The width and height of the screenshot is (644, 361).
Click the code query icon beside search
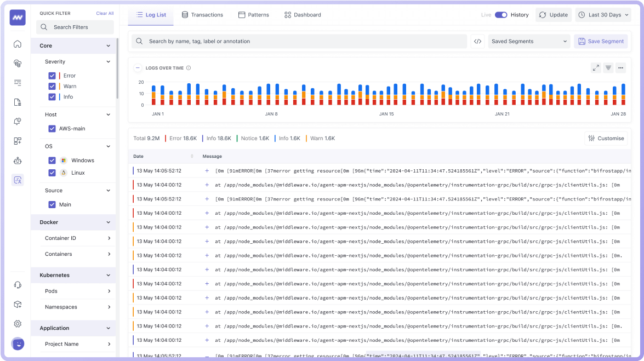click(x=477, y=41)
